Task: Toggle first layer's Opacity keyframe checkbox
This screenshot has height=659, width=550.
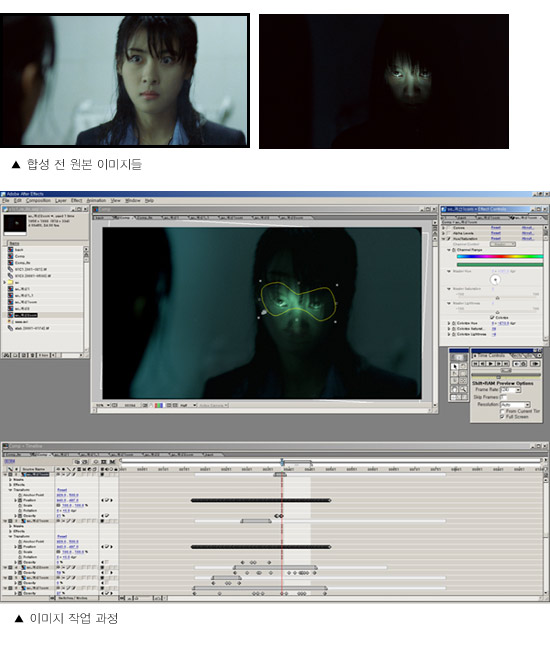Action: pyautogui.click(x=107, y=516)
